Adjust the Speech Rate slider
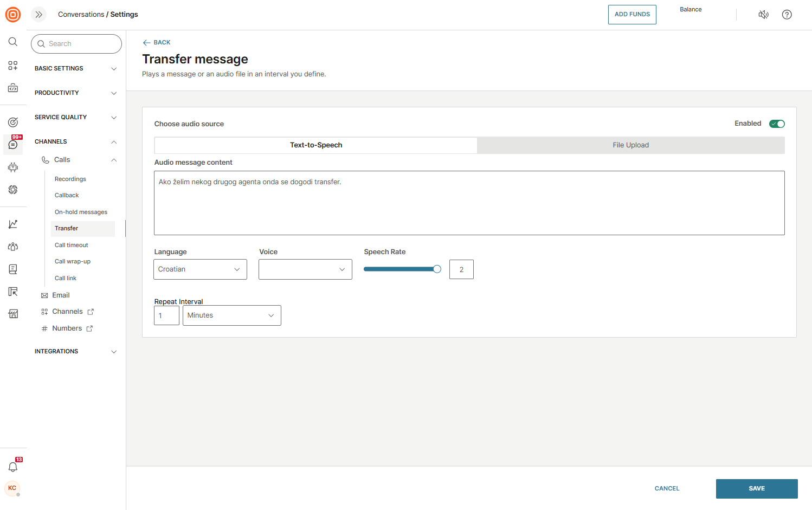812x510 pixels. click(437, 268)
